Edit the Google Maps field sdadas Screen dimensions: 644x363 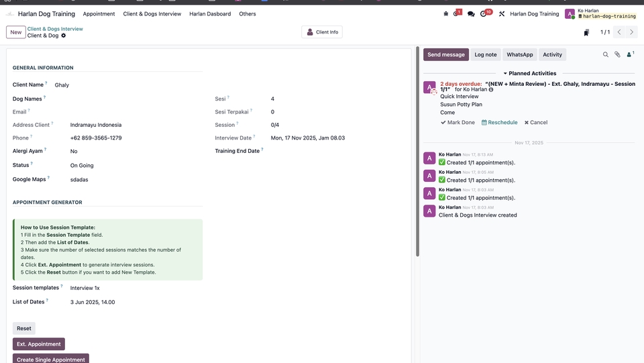coord(136,179)
